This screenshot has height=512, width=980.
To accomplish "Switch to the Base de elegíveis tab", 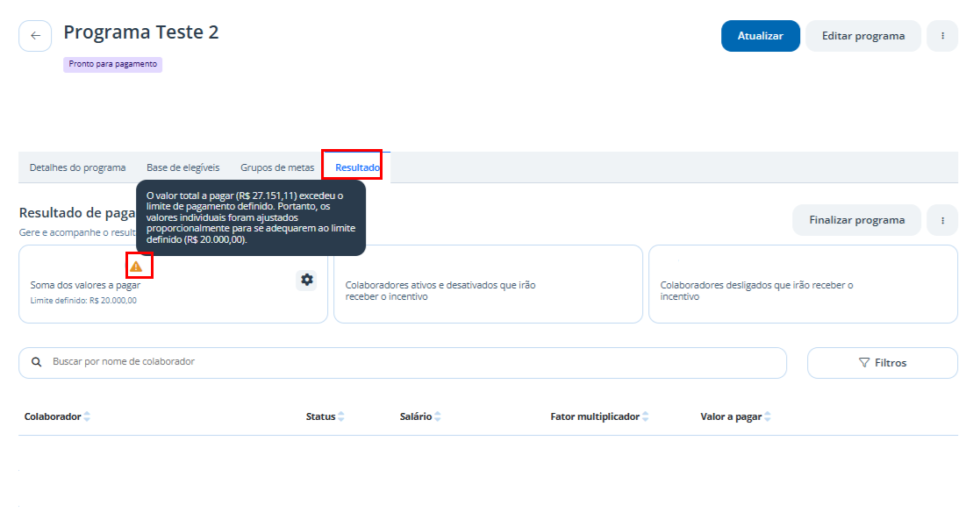I will pyautogui.click(x=183, y=167).
